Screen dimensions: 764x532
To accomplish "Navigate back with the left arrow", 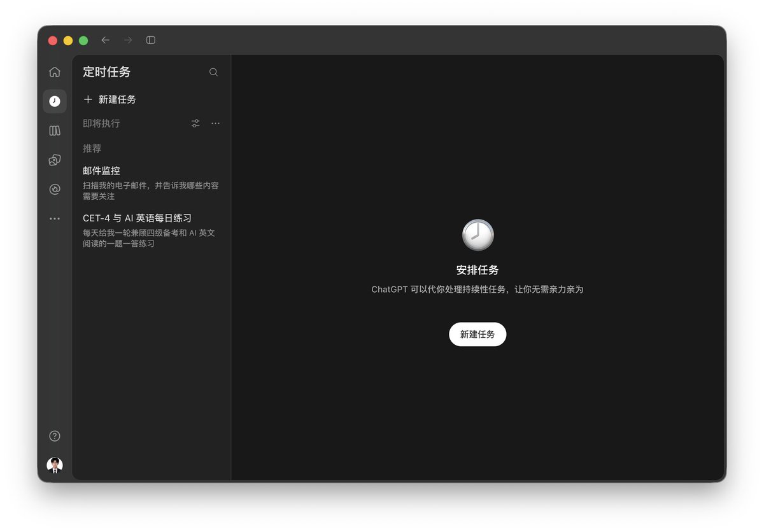I will pyautogui.click(x=106, y=40).
